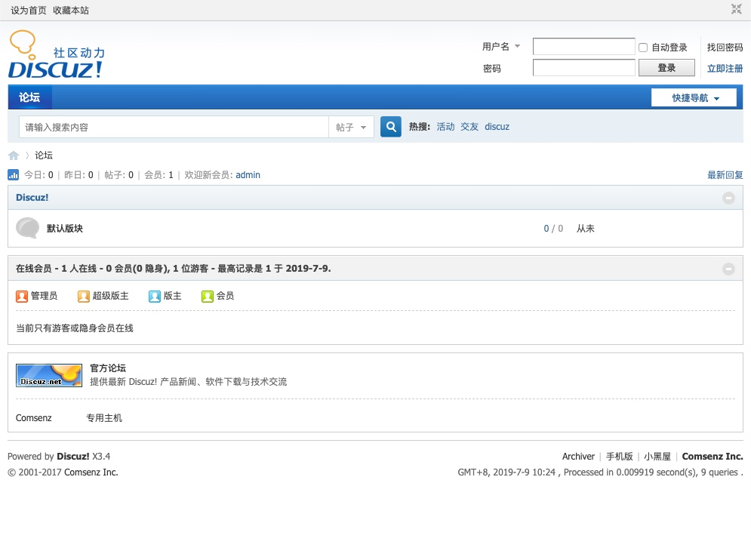Viewport: 751px width, 560px height.
Task: Collapse the Discuz! category section
Action: point(728,198)
